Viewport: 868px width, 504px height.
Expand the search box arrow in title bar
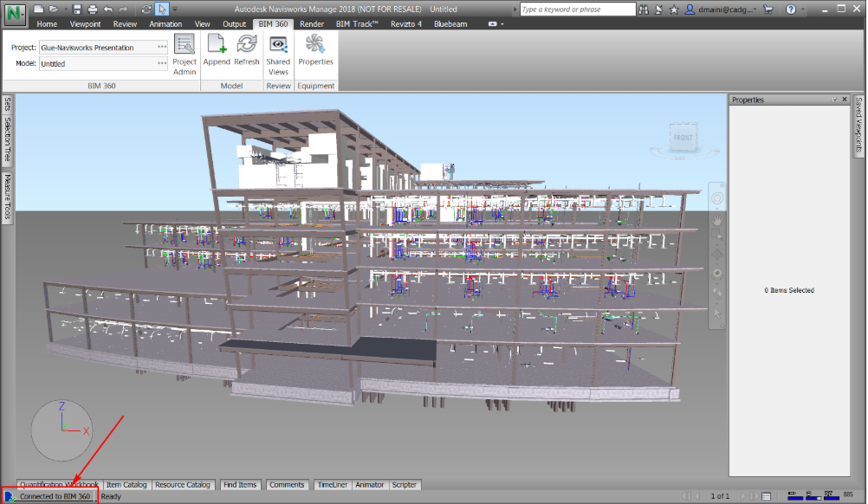tap(515, 10)
